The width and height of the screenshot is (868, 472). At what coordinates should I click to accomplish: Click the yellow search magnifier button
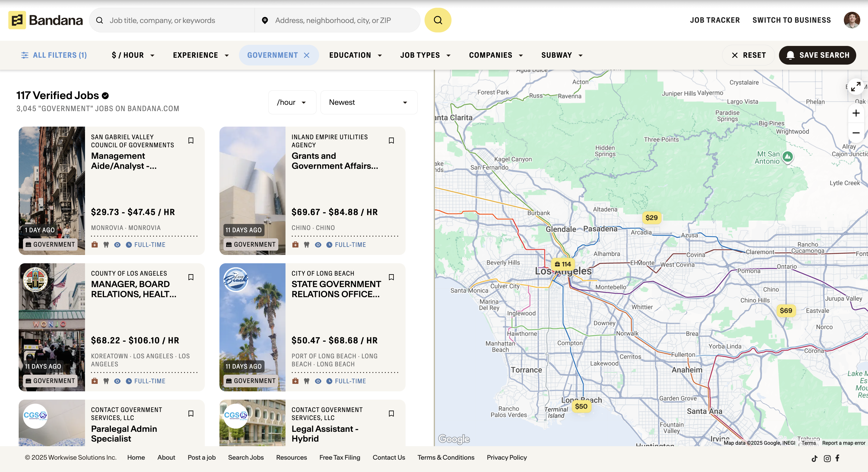[438, 20]
